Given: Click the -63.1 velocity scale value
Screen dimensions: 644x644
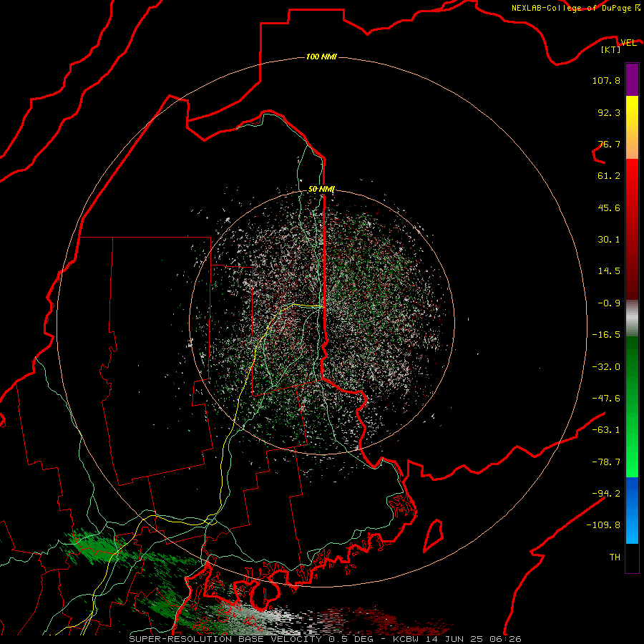Looking at the screenshot, I should 606,430.
